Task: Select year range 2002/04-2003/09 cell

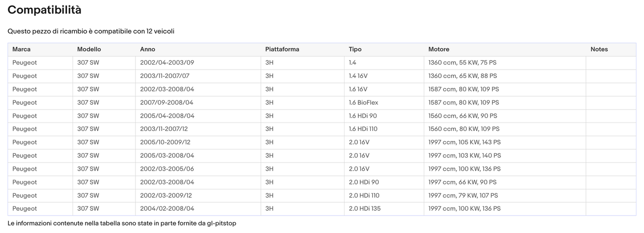Action: click(167, 63)
